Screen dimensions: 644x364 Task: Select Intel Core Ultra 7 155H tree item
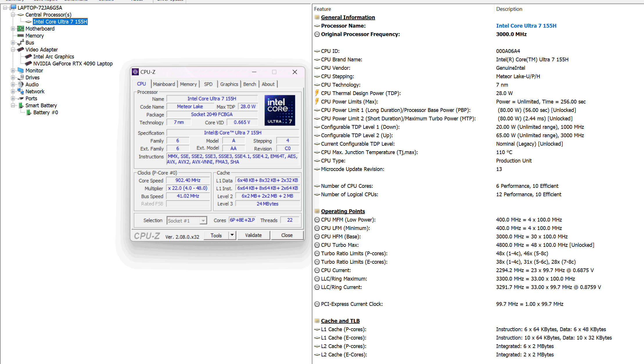pyautogui.click(x=60, y=22)
